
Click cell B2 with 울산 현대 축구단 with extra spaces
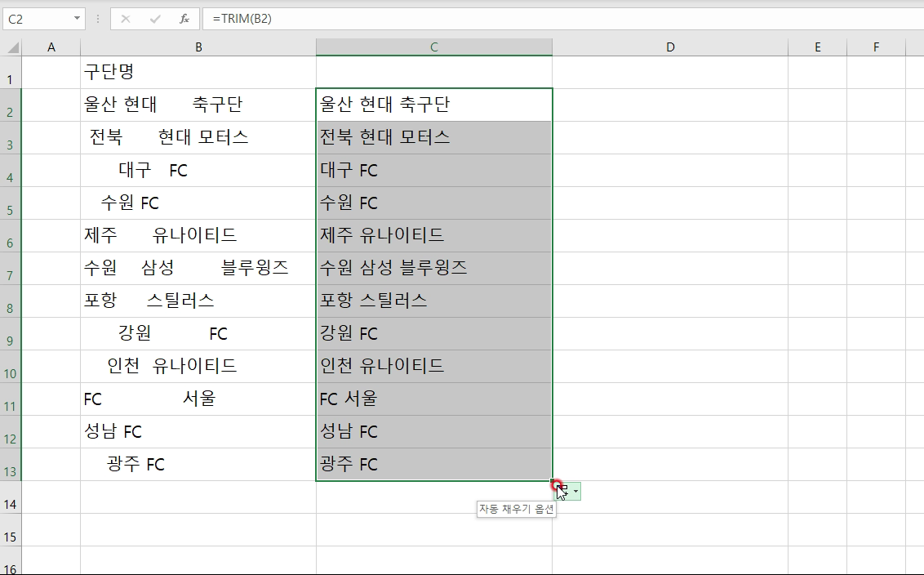(198, 105)
